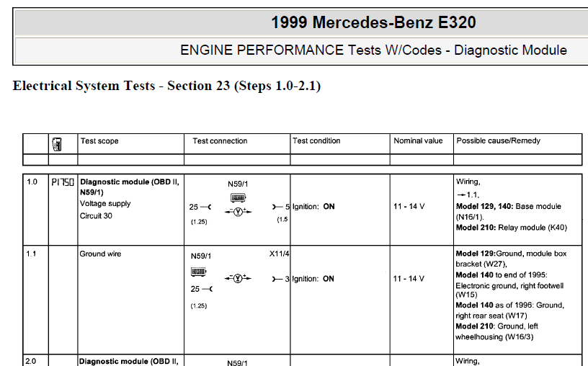Click the 'Nominal value' column header
The image size is (588, 366).
[x=418, y=140]
